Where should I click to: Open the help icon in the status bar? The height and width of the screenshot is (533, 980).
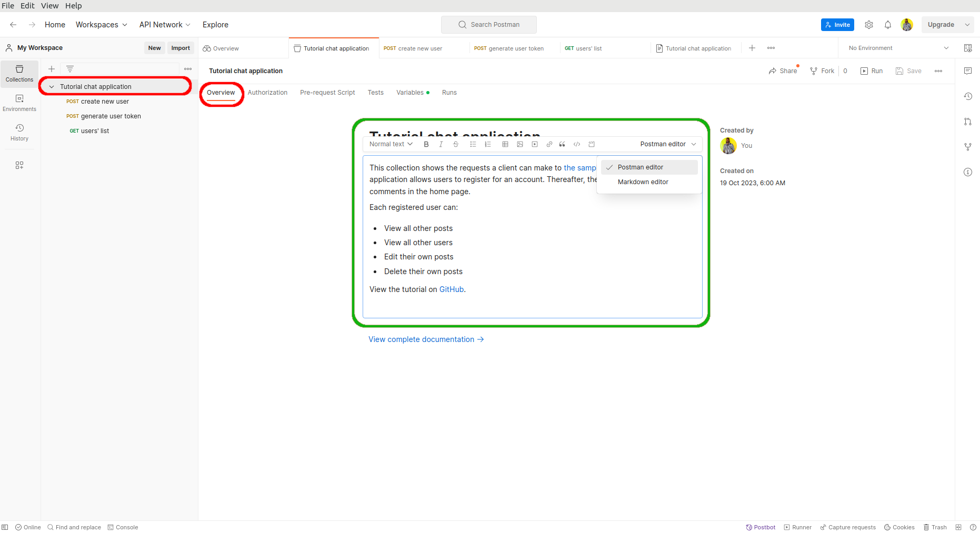coord(973,527)
